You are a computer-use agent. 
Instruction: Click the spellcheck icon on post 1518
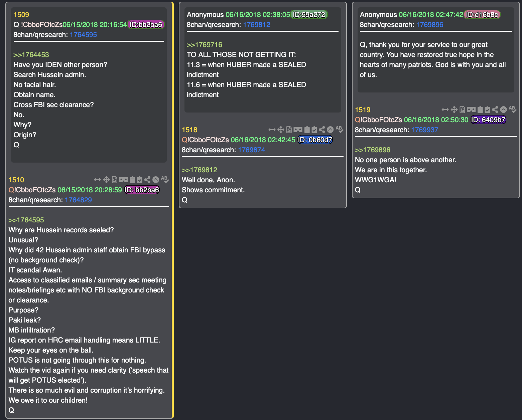(339, 130)
